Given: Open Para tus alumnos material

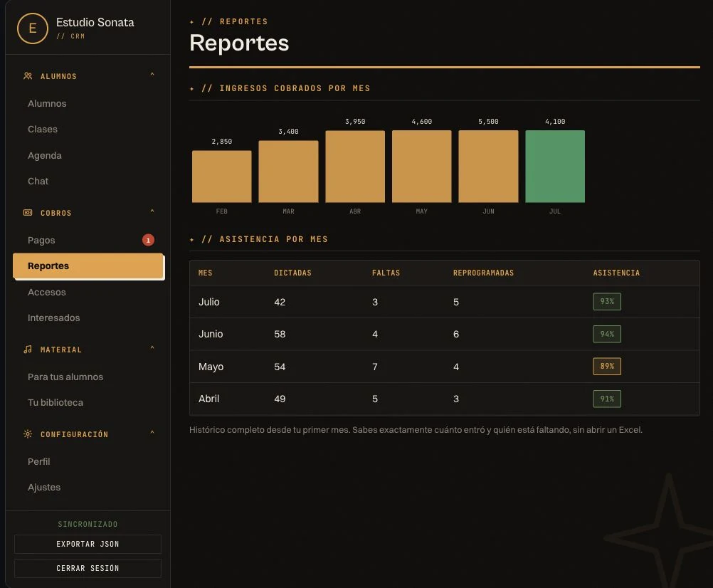Looking at the screenshot, I should [65, 377].
